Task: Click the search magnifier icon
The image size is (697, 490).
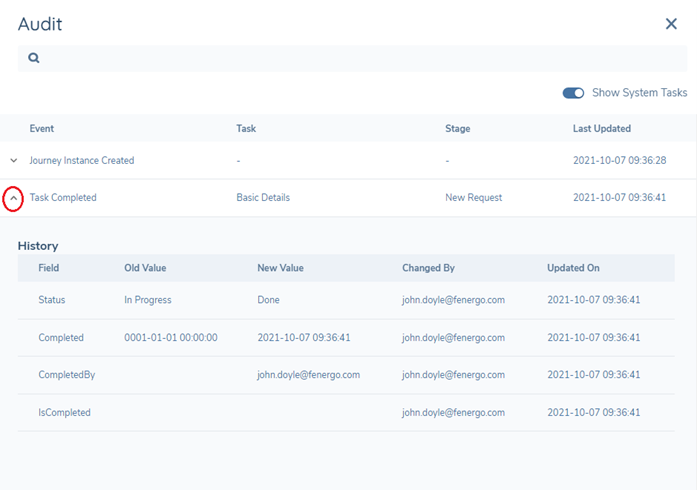Action: [34, 58]
